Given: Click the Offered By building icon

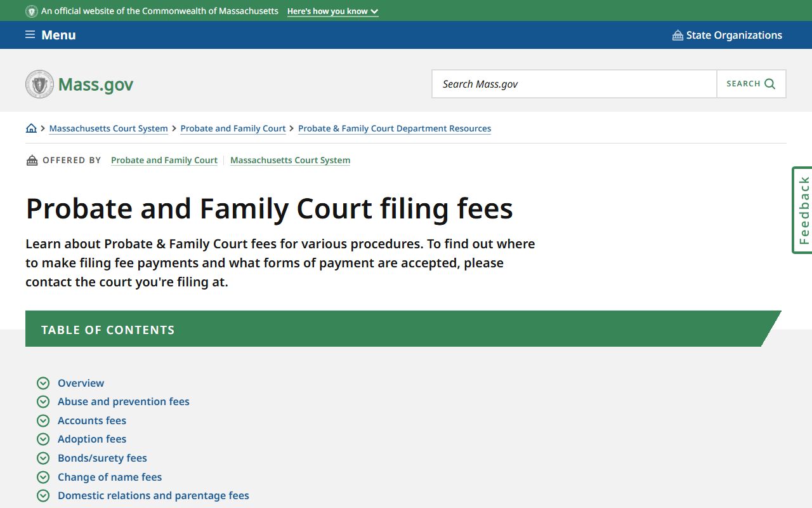Looking at the screenshot, I should [x=32, y=160].
